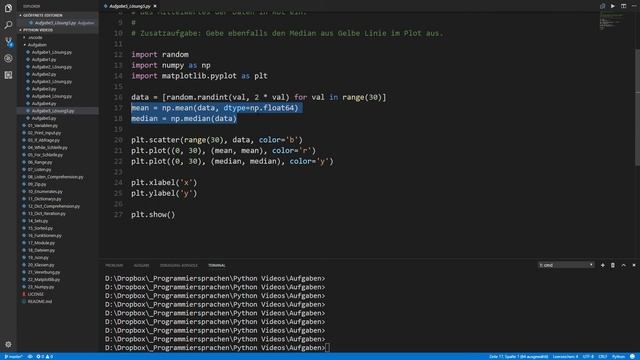This screenshot has width=640, height=360.
Task: Open the Search view in activity bar
Action: click(8, 25)
